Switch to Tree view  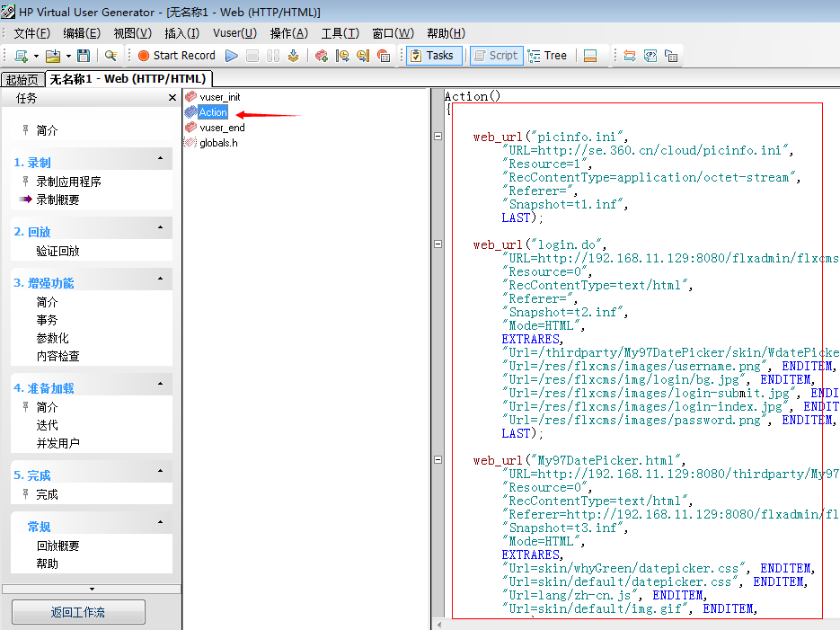[x=547, y=56]
